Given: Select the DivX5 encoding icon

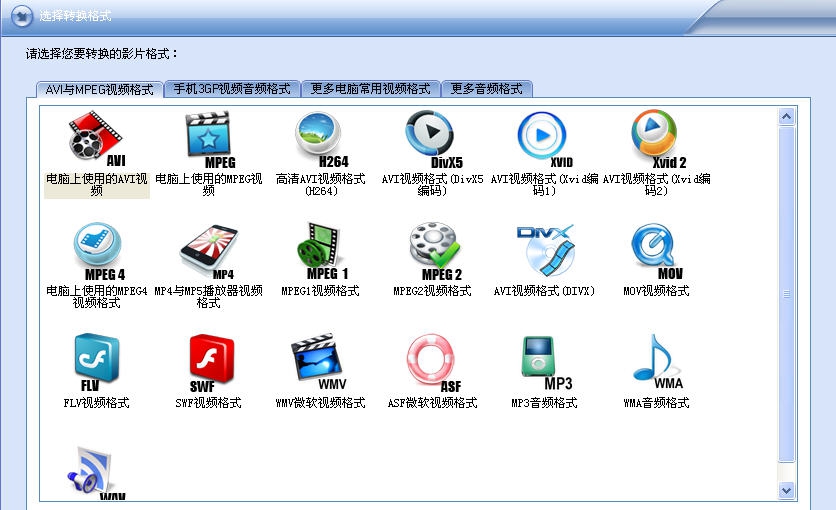Looking at the screenshot, I should 432,139.
